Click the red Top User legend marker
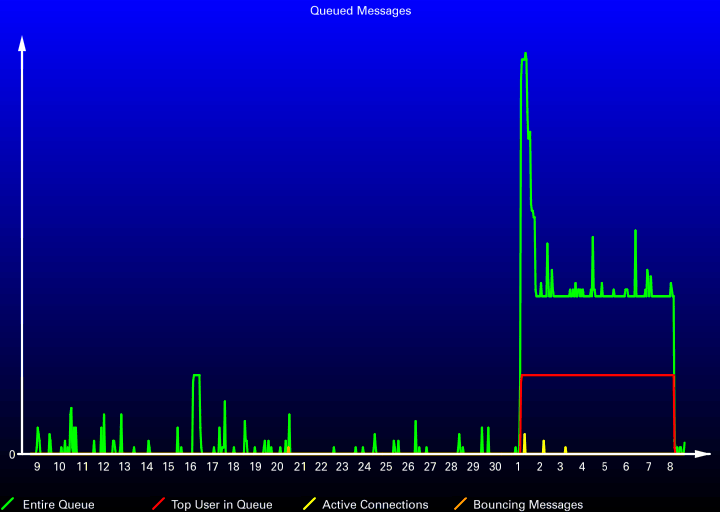Screen dimensions: 720x512 click(x=158, y=504)
